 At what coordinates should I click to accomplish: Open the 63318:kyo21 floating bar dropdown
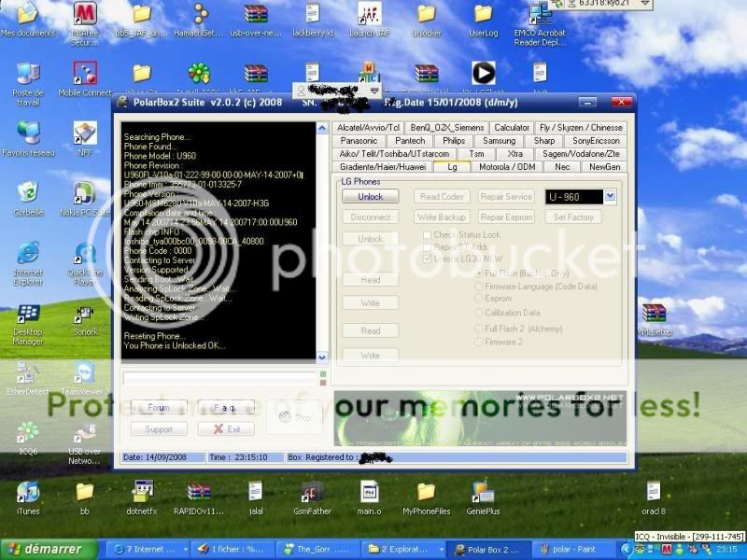(644, 4)
